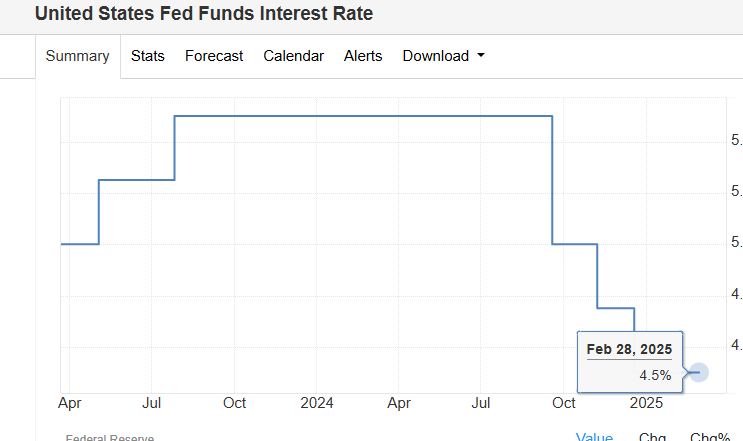Click the first Jul axis label
This screenshot has width=743, height=441.
point(152,403)
